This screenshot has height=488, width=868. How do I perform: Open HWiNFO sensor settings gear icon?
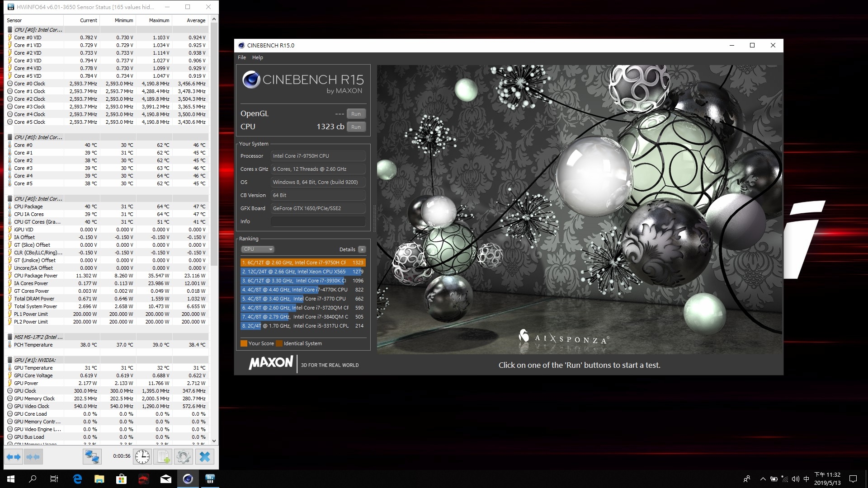tap(183, 457)
